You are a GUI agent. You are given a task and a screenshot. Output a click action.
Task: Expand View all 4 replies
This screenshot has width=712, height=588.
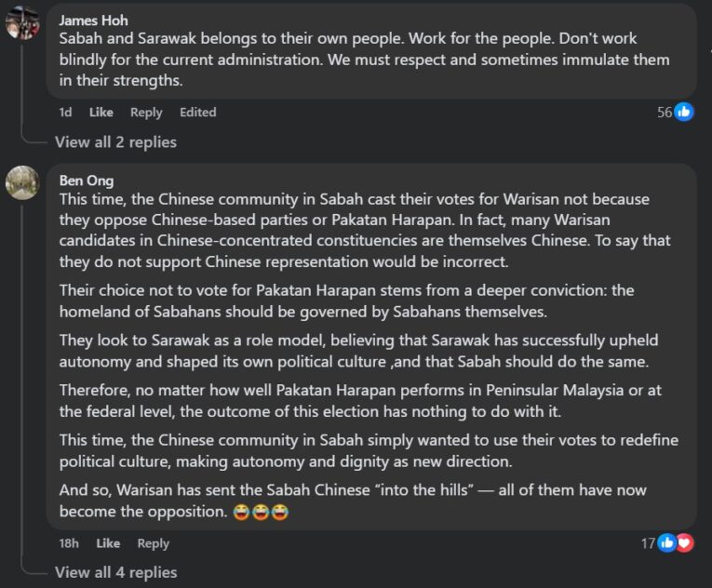point(115,572)
